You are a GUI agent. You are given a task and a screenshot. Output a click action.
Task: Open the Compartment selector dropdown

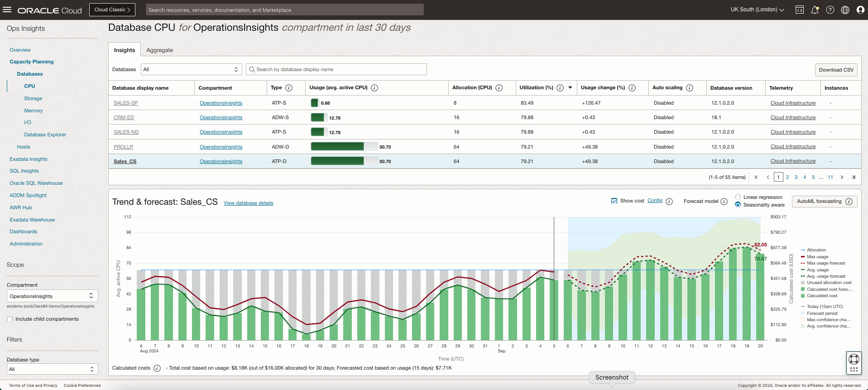pyautogui.click(x=52, y=296)
